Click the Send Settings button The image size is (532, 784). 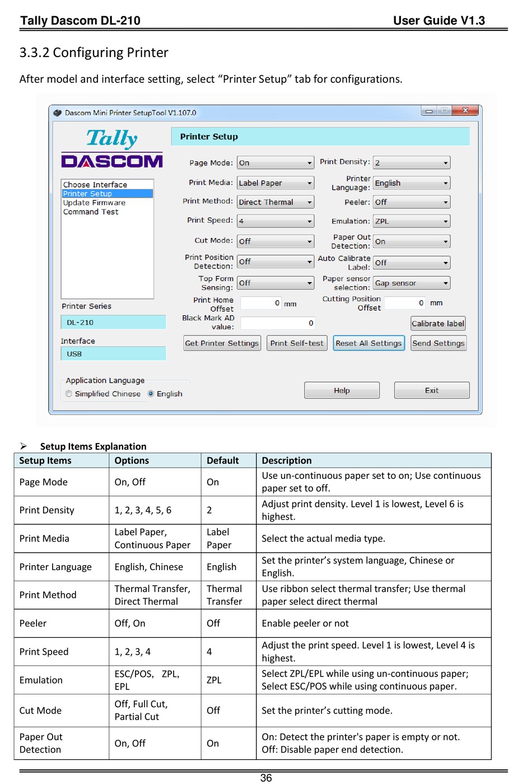[x=438, y=343]
